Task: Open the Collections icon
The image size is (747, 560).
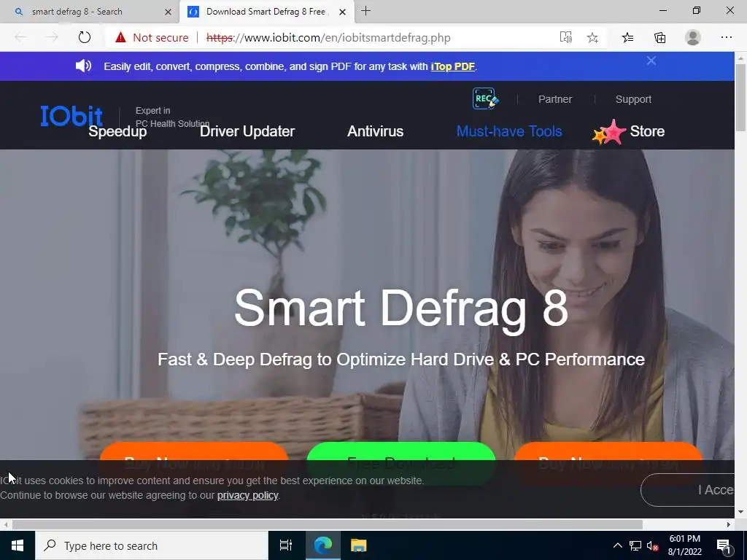Action: pyautogui.click(x=659, y=37)
